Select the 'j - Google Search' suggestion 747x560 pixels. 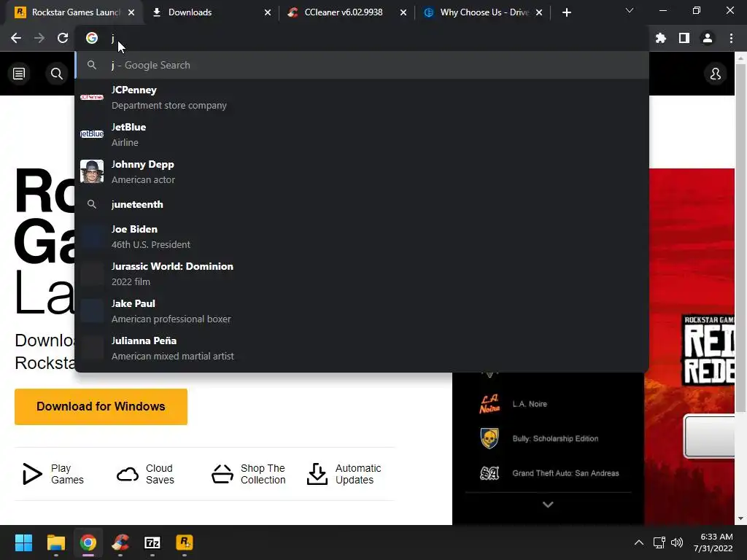362,65
